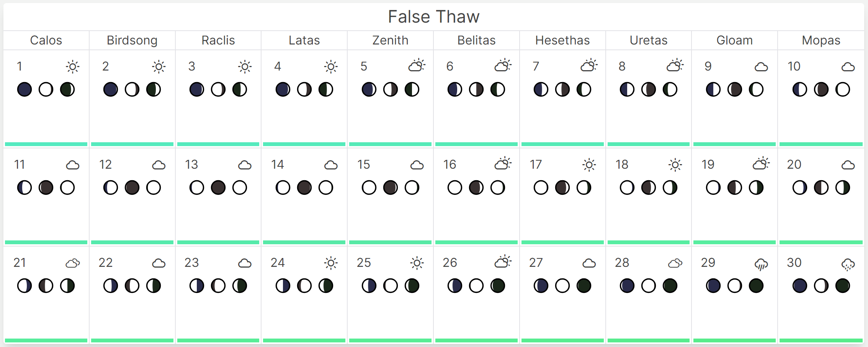Click the Calos weekday header
This screenshot has width=868, height=347.
tap(46, 40)
